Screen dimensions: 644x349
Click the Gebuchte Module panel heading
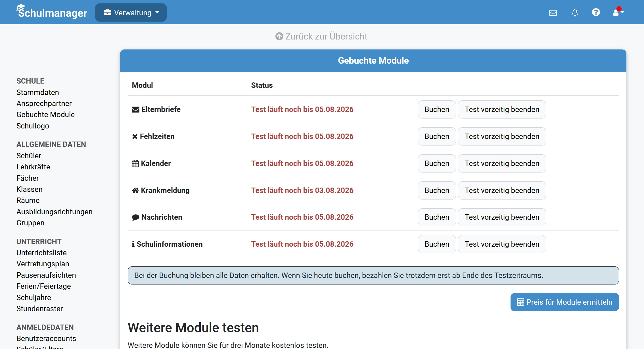[x=373, y=61]
